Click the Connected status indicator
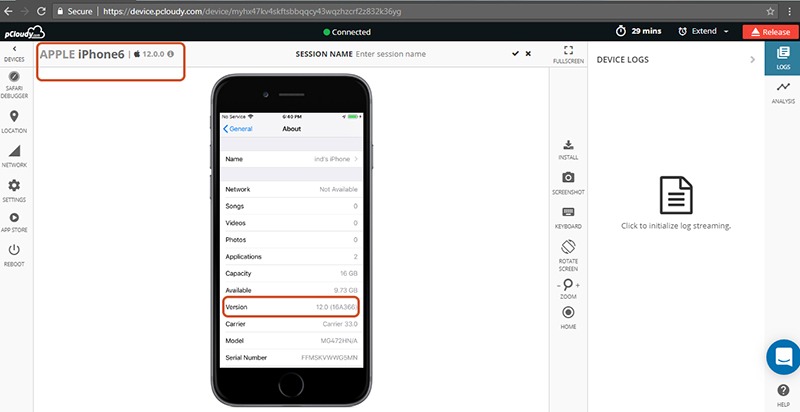Image resolution: width=800 pixels, height=412 pixels. [x=347, y=32]
